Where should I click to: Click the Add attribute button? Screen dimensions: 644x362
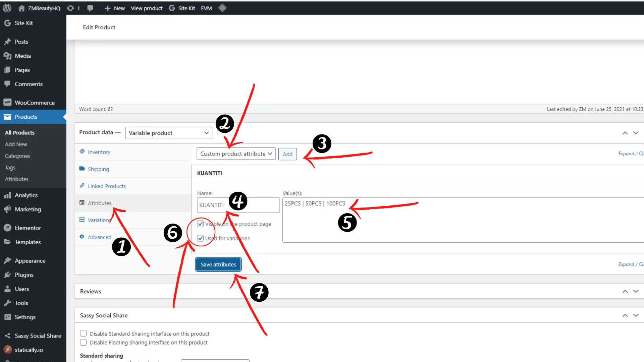287,154
